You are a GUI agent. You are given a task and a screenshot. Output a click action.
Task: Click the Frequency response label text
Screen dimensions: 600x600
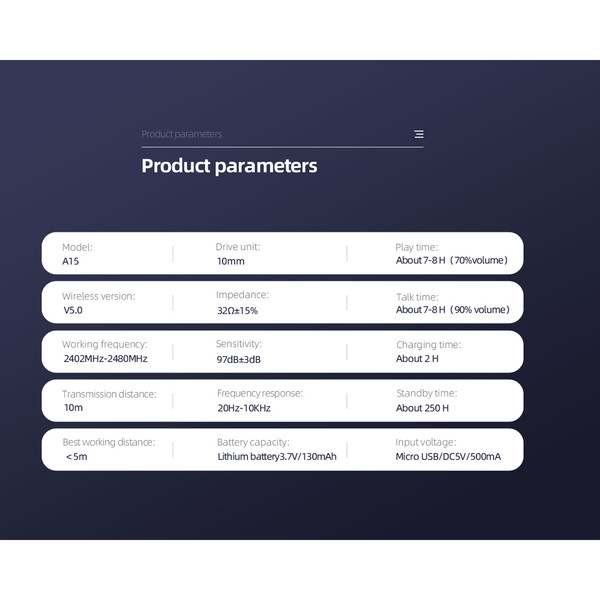(259, 393)
